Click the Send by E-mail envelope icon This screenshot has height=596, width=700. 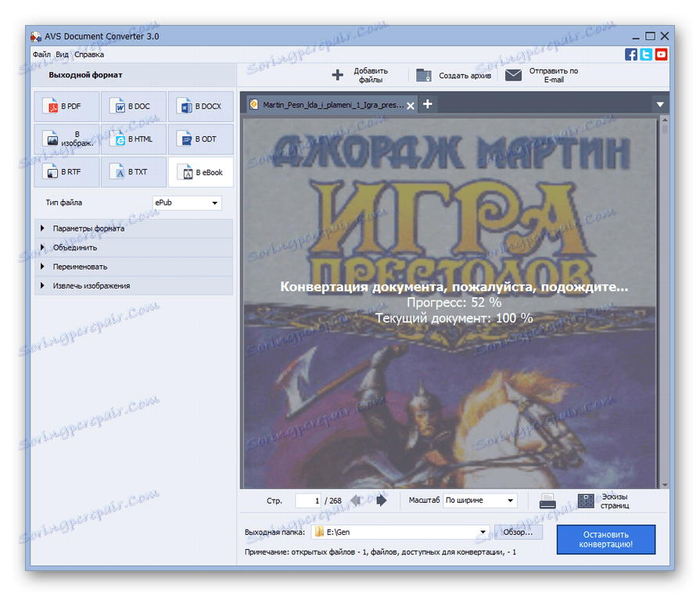click(513, 75)
